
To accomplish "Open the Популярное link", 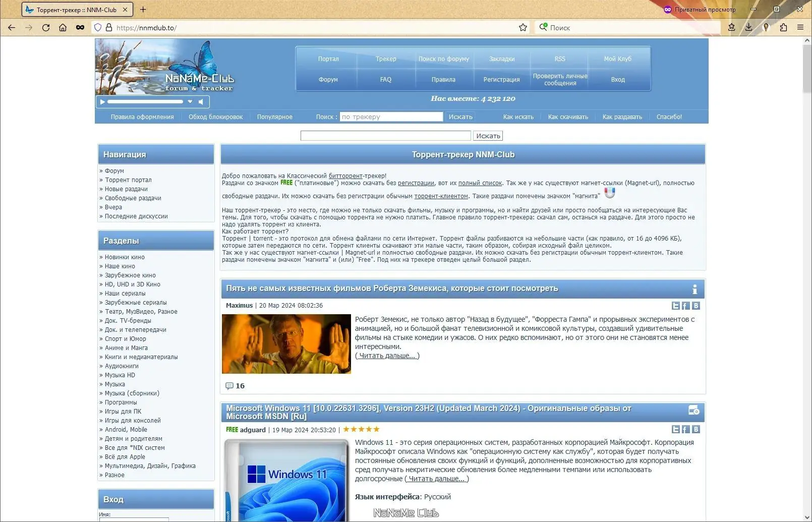I will click(x=275, y=117).
